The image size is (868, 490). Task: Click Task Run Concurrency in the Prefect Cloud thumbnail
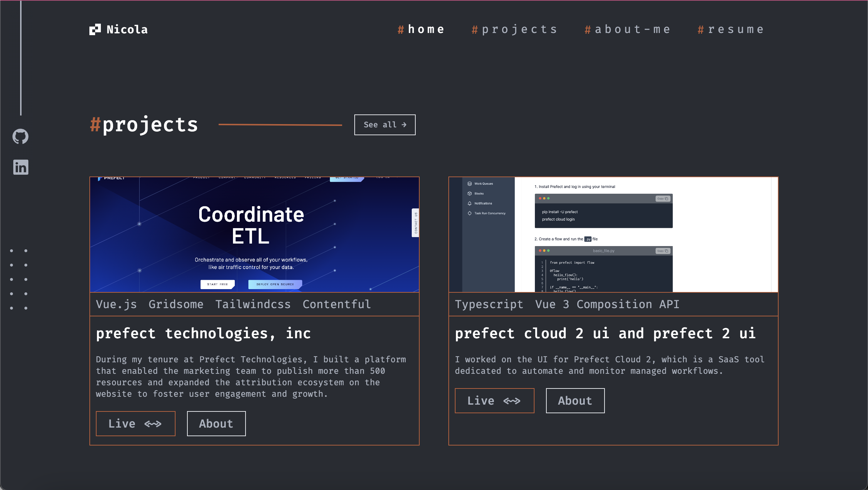click(486, 213)
